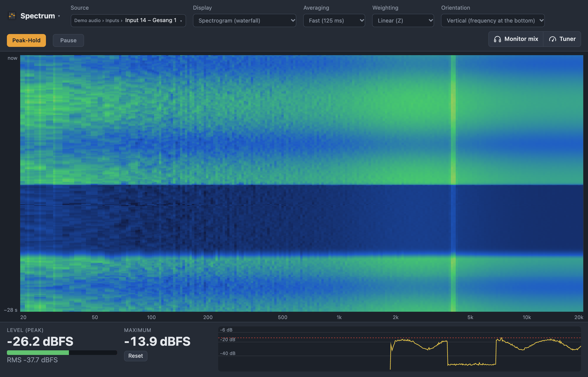This screenshot has height=377, width=588.
Task: Click the "−28 s" time axis label
Action: tap(11, 310)
